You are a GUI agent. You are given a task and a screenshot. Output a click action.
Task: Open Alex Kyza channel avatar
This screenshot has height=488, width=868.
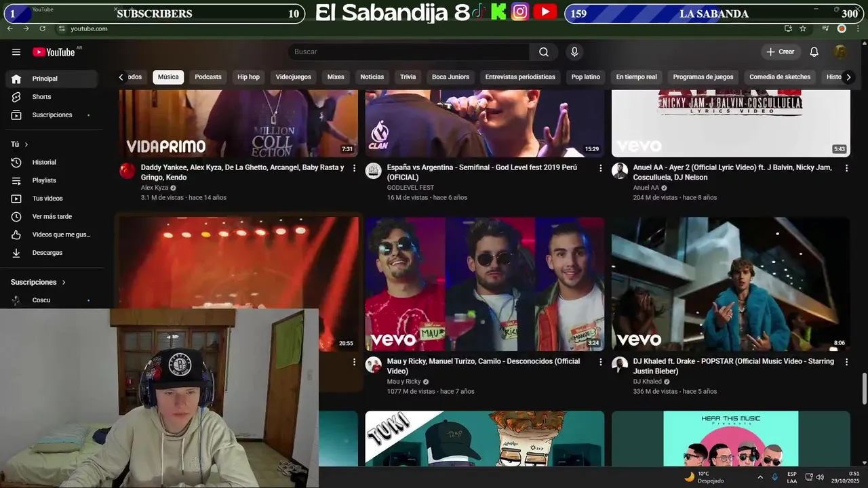[127, 171]
